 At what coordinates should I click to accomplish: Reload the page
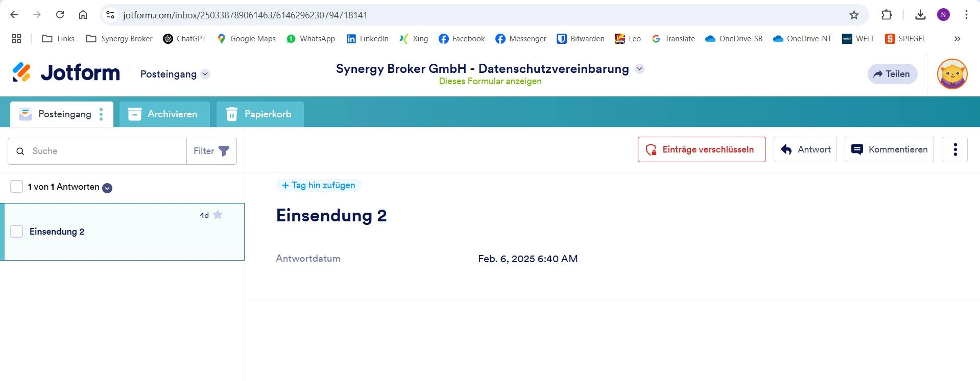[x=60, y=15]
